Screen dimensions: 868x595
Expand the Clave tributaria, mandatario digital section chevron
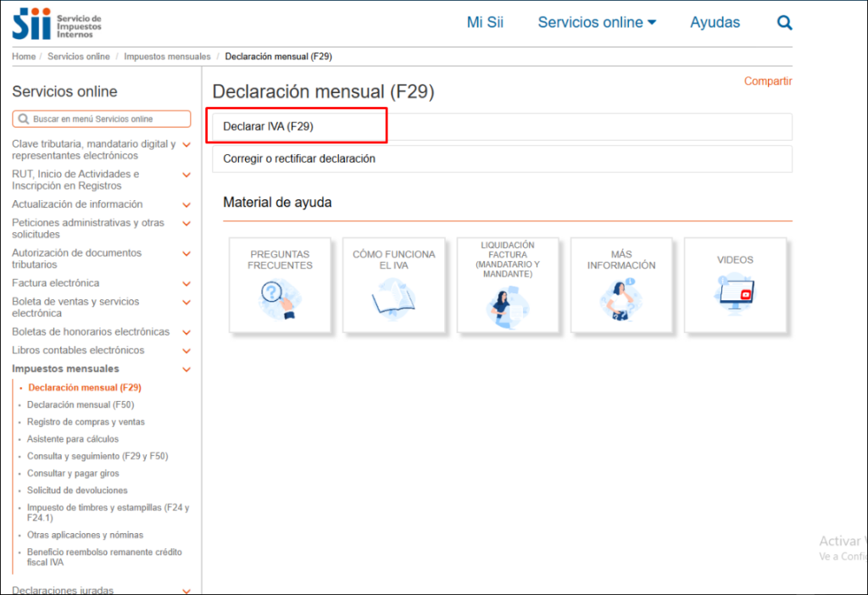point(186,145)
